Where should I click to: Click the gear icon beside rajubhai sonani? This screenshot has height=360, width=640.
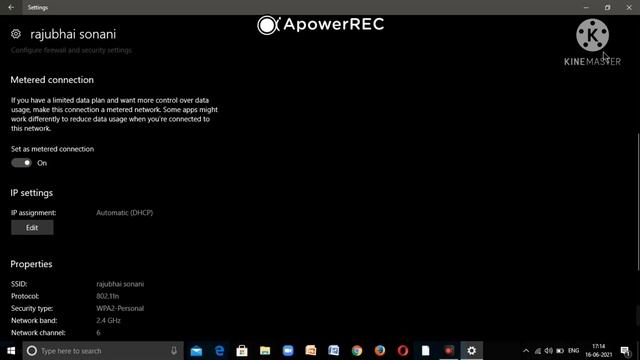[16, 34]
